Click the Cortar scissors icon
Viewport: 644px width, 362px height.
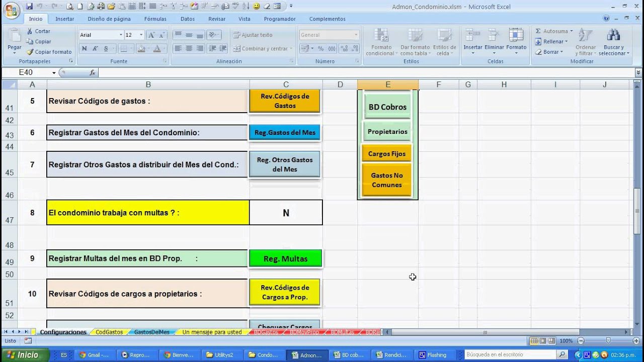coord(30,31)
